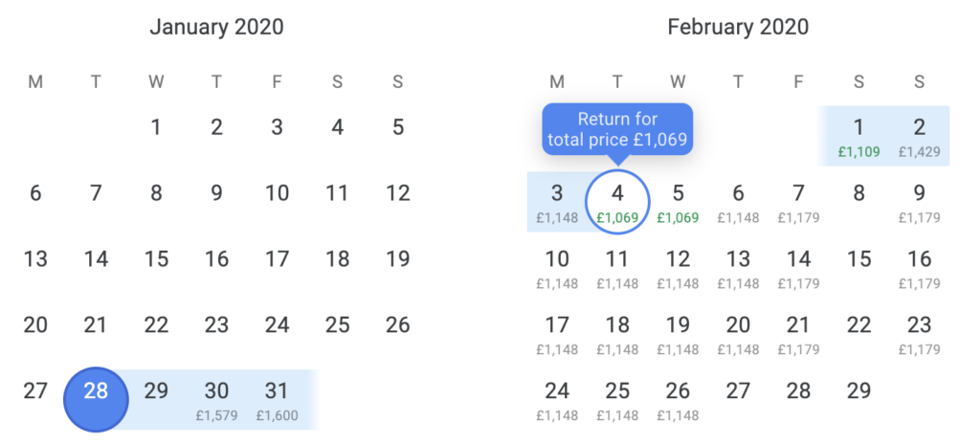The height and width of the screenshot is (445, 980).
Task: Select January 28 departure date
Action: (96, 399)
